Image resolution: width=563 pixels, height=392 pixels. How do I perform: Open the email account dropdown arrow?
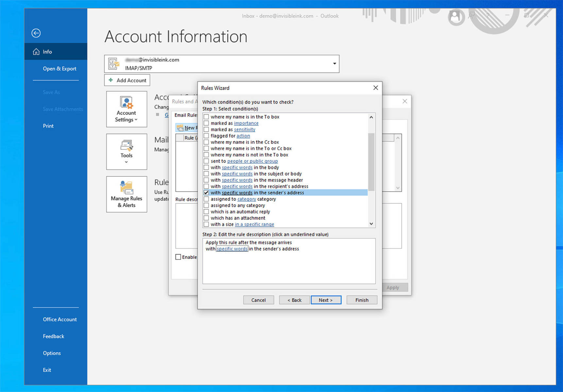334,64
